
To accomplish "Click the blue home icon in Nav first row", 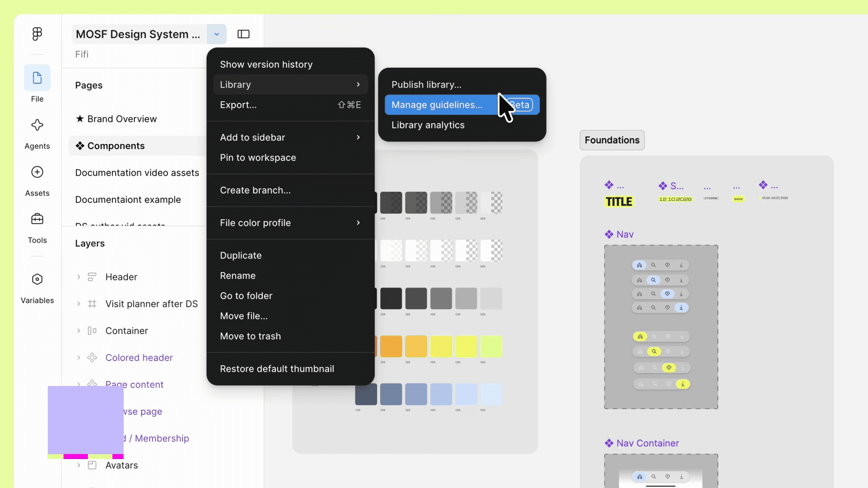I will [x=639, y=265].
